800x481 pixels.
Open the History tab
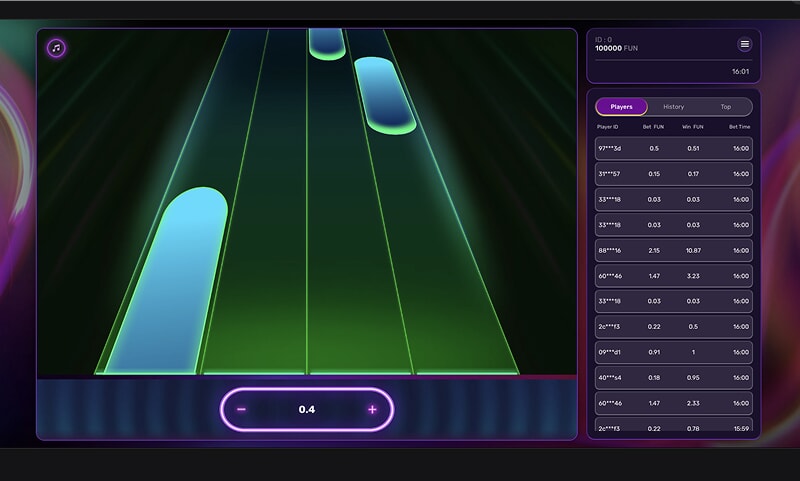(x=674, y=107)
